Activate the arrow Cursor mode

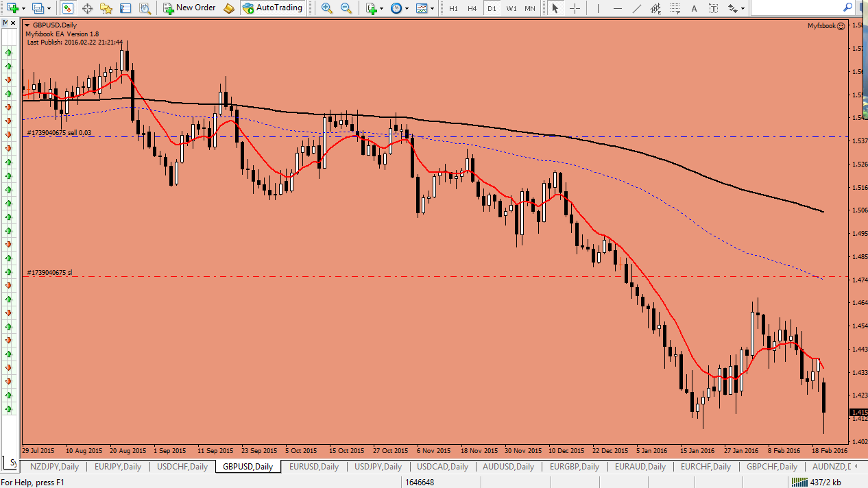tap(555, 8)
